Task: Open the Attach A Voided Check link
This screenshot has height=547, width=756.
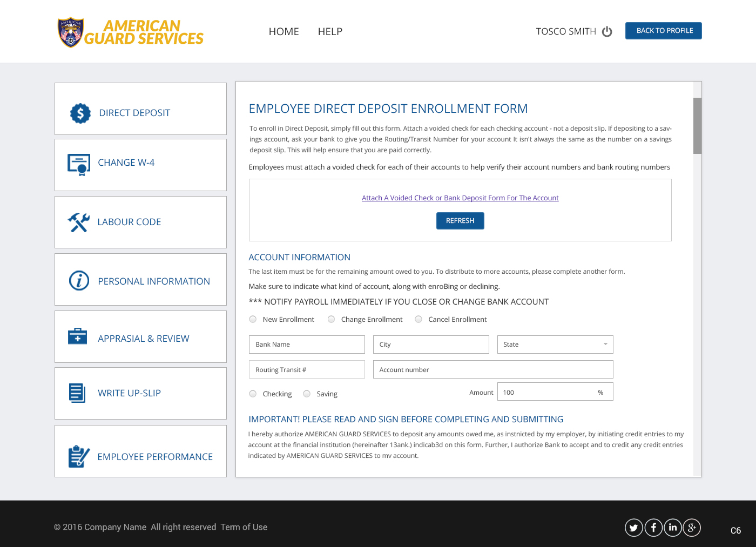Action: (x=460, y=198)
